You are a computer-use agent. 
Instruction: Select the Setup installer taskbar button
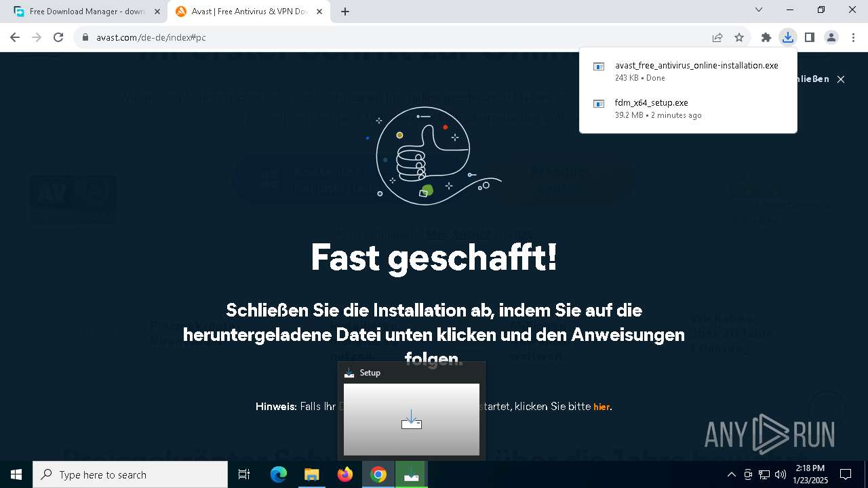pos(411,474)
